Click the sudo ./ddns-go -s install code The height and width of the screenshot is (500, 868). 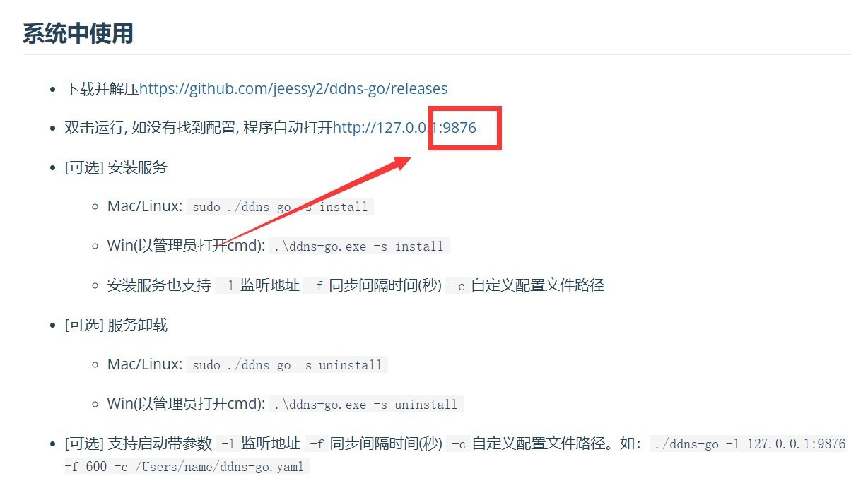point(280,207)
